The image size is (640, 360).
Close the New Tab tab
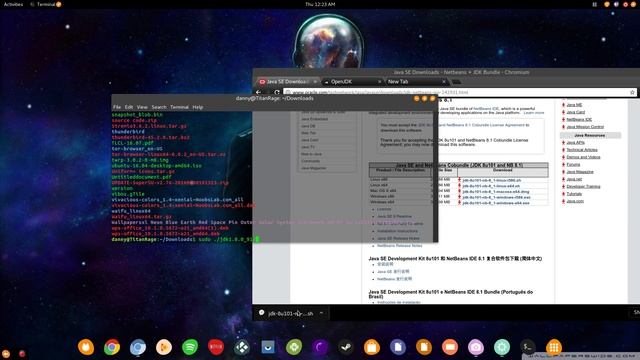444,82
